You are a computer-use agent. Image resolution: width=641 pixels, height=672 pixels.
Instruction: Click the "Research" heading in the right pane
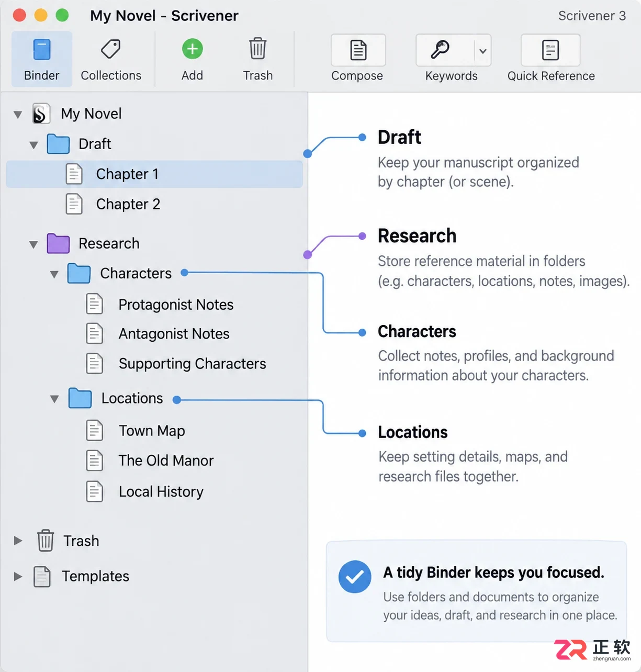coord(417,236)
